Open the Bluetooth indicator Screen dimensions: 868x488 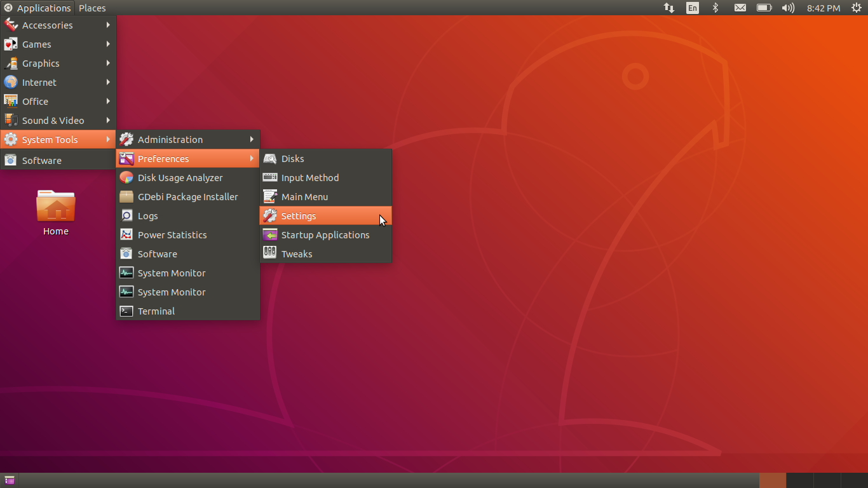[715, 8]
